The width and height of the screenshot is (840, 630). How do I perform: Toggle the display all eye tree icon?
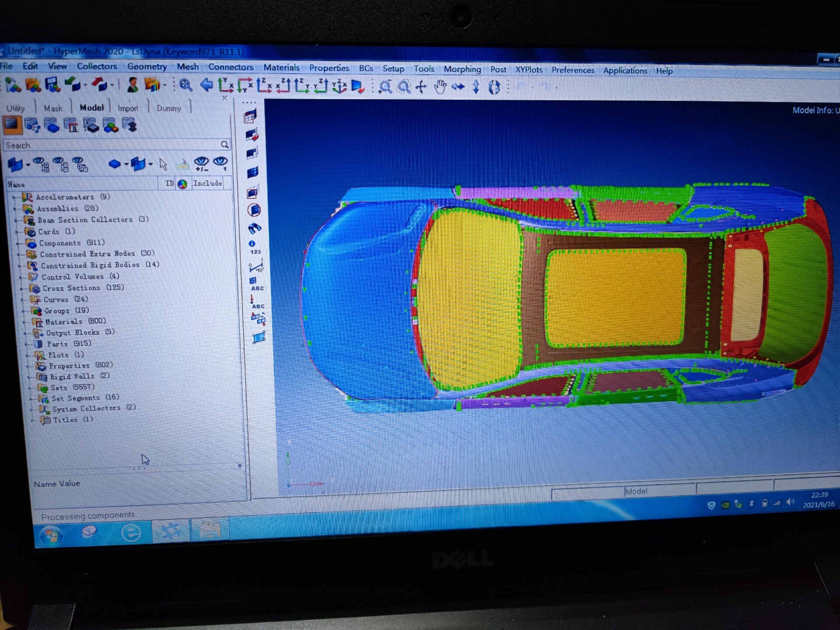coord(41,164)
